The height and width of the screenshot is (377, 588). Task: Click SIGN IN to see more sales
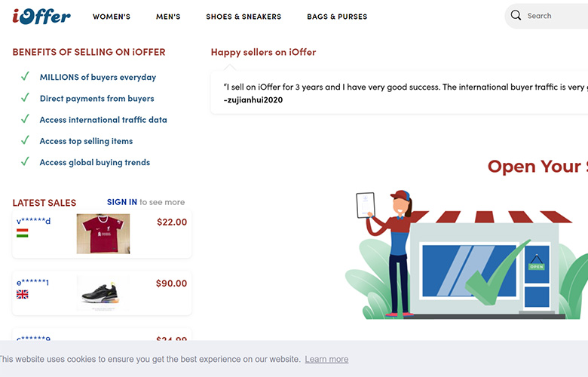pos(122,202)
